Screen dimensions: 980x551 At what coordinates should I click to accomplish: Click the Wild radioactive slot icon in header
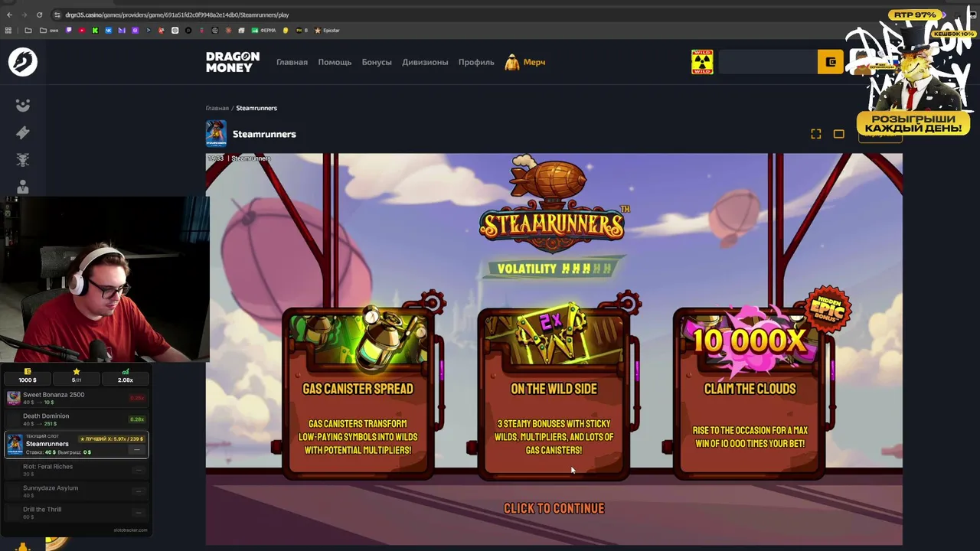(x=702, y=62)
